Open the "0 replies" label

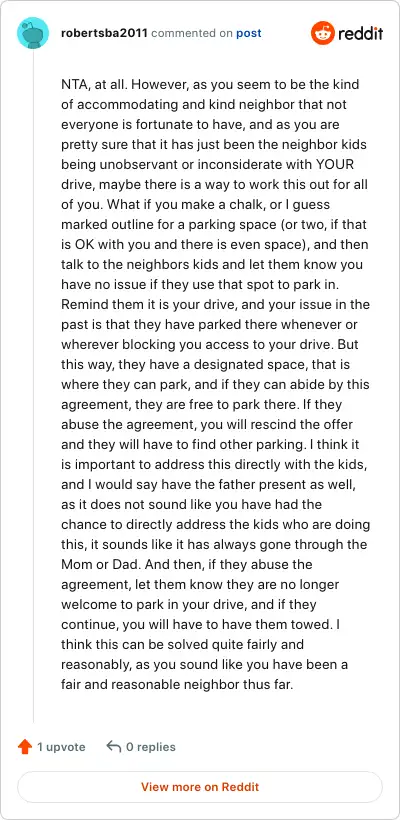(x=151, y=747)
